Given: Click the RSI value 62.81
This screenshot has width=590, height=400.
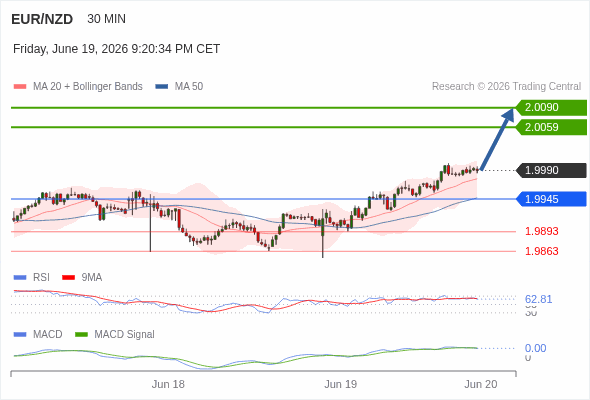Looking at the screenshot, I should pos(538,300).
